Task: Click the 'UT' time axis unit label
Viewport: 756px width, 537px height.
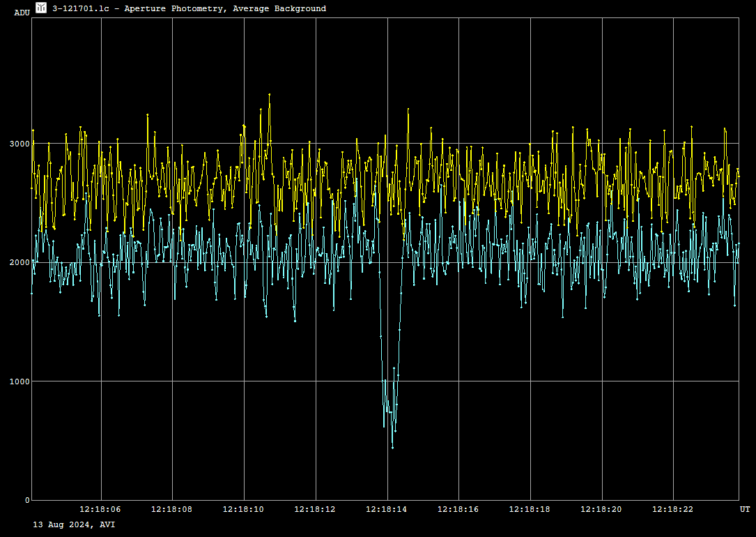Action: [745, 510]
